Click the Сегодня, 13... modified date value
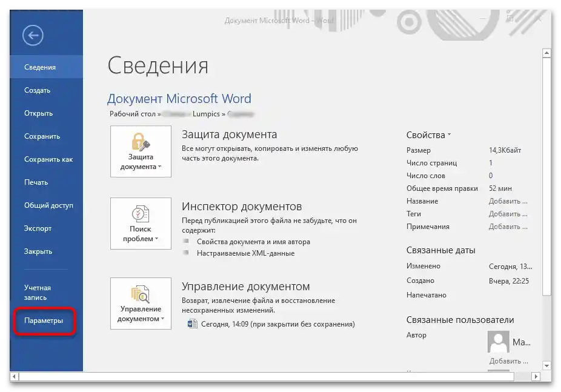 coord(511,267)
